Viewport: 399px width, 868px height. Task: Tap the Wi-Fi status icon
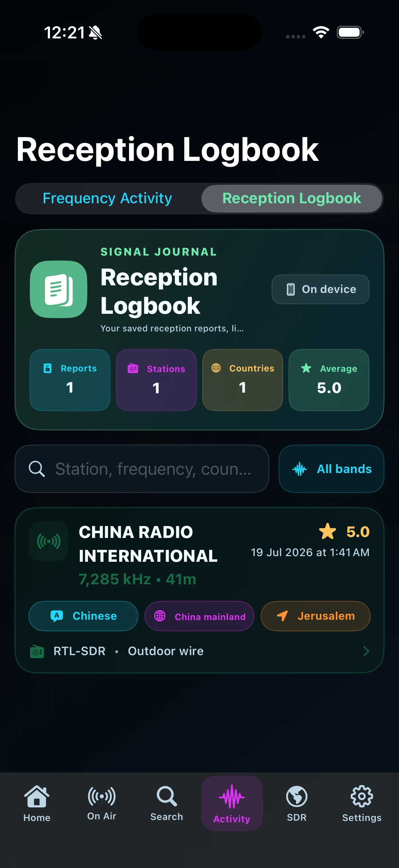coord(321,32)
